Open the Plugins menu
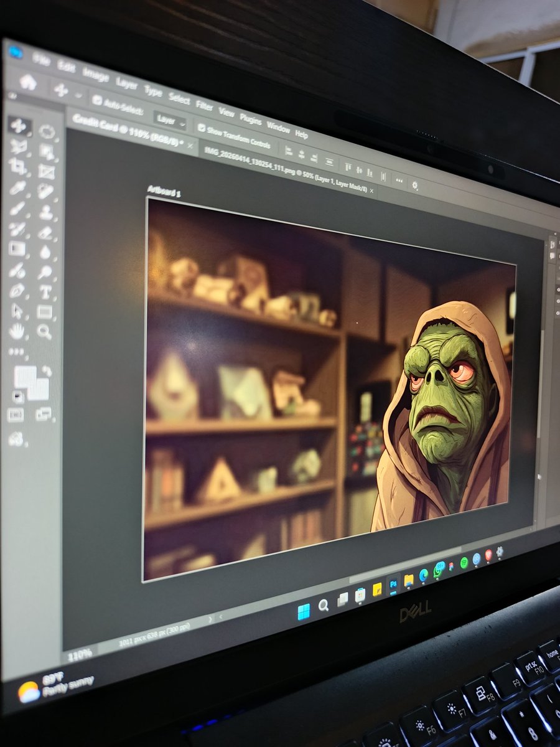560x747 pixels. [250, 119]
